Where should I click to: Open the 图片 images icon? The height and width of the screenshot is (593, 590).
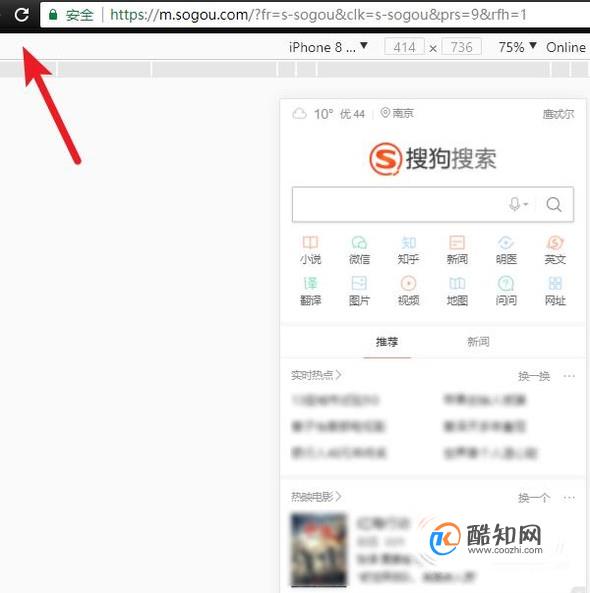tap(359, 291)
